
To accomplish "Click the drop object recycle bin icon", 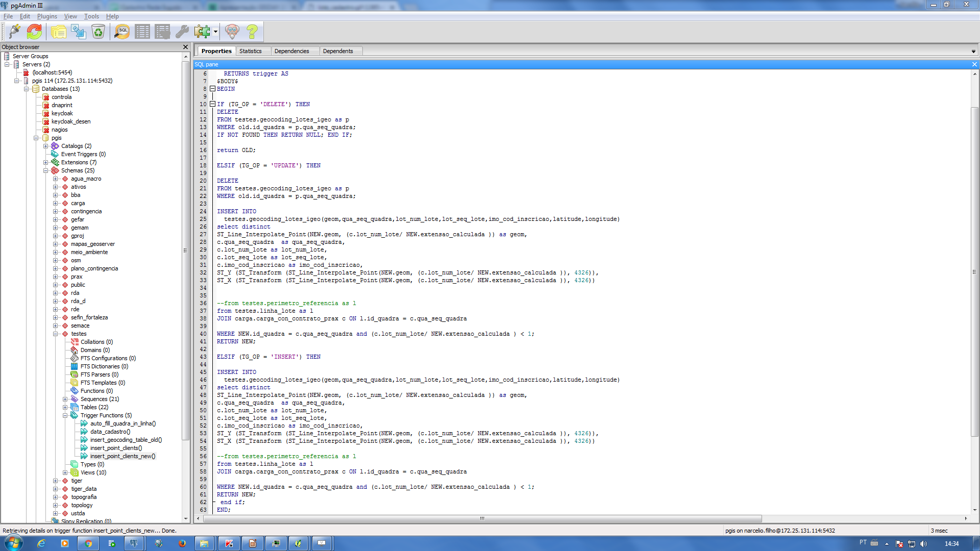I will click(98, 32).
